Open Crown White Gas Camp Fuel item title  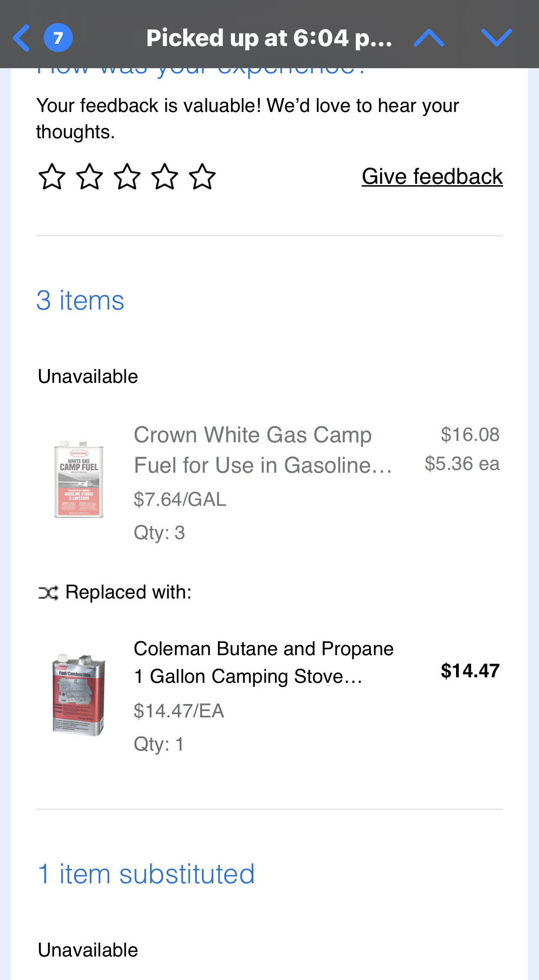pyautogui.click(x=263, y=450)
